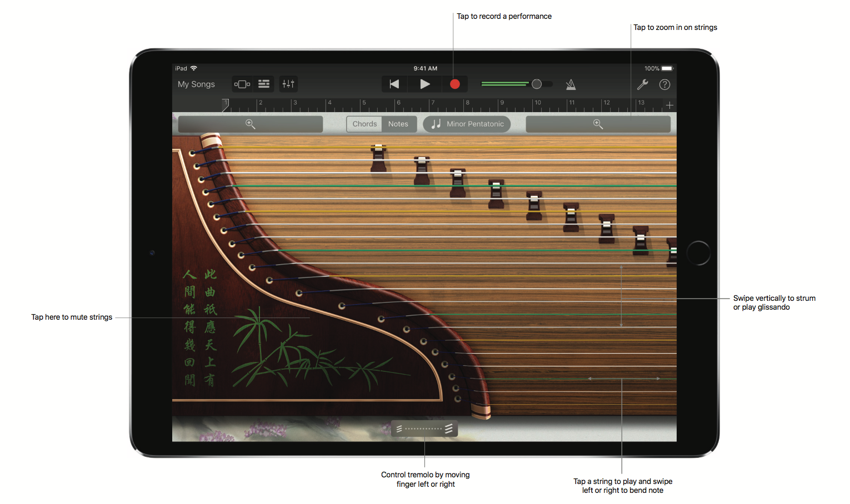
Task: Go back to My Songs
Action: 196,84
